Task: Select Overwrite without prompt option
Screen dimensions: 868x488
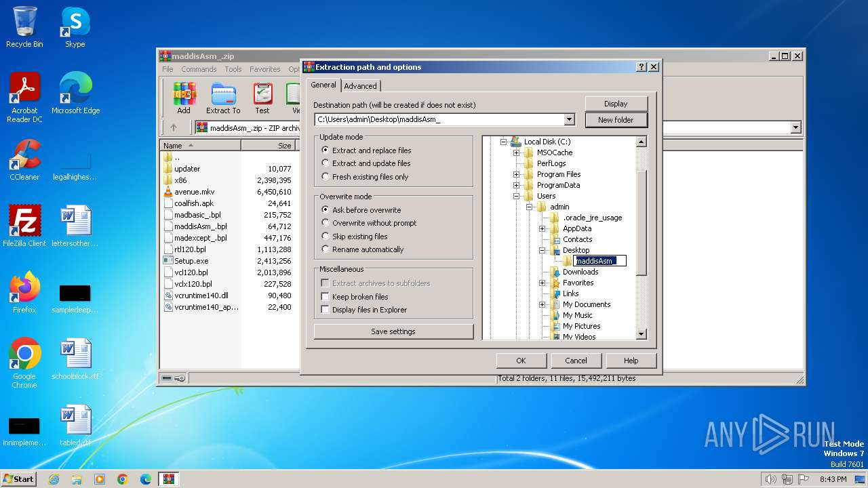Action: point(369,223)
